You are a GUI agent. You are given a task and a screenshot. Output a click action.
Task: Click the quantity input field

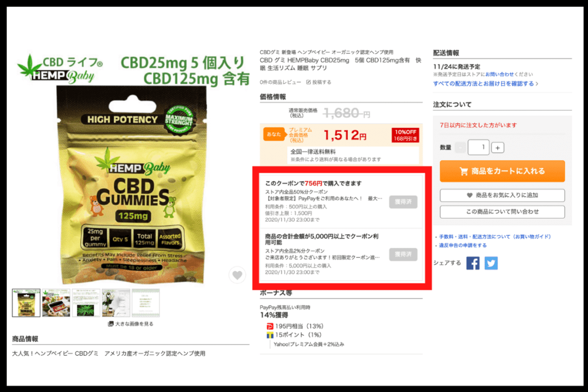pyautogui.click(x=478, y=148)
